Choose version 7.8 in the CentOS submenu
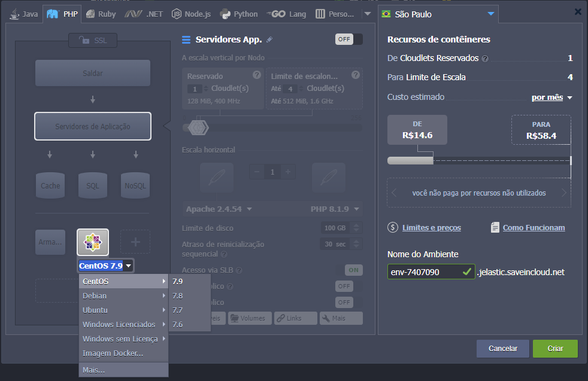The width and height of the screenshot is (588, 381). (178, 295)
